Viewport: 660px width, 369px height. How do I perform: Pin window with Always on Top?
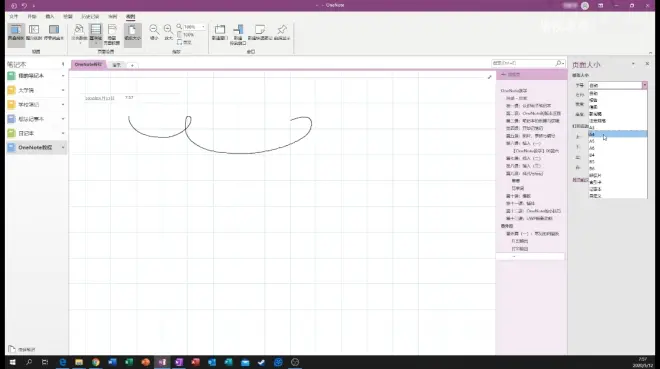[x=282, y=33]
